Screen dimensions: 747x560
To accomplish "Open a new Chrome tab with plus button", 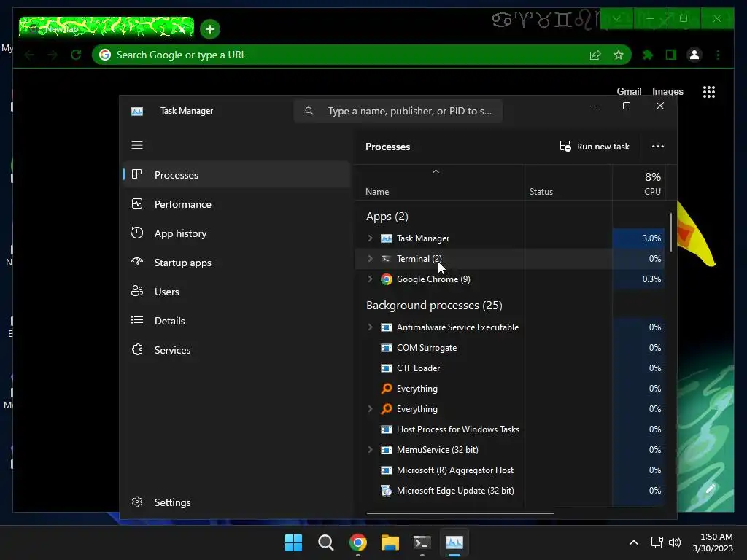I will (209, 29).
